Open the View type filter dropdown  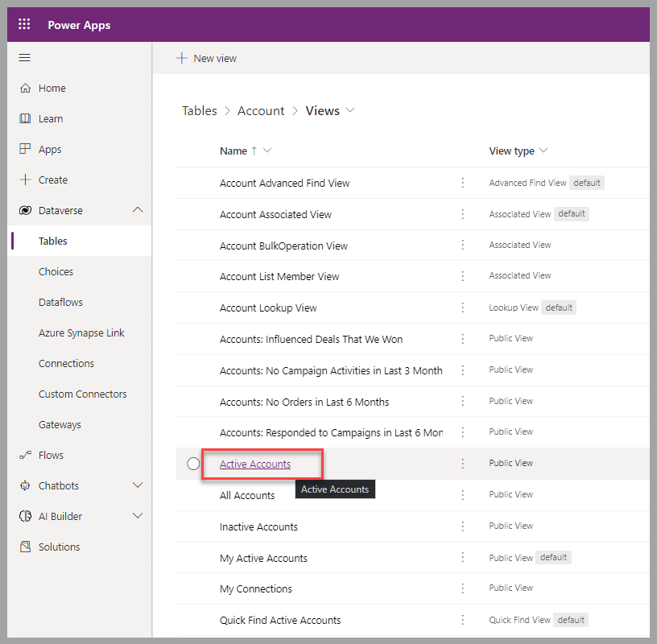click(x=544, y=151)
